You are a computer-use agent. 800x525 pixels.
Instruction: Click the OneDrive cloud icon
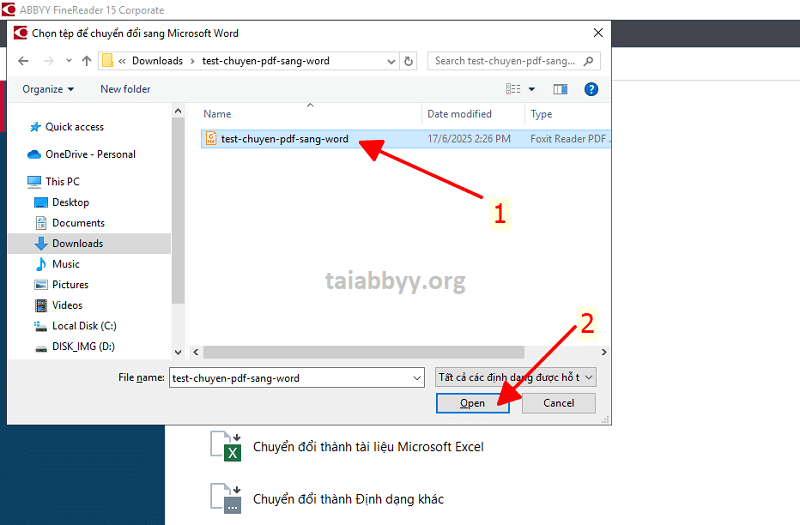34,154
